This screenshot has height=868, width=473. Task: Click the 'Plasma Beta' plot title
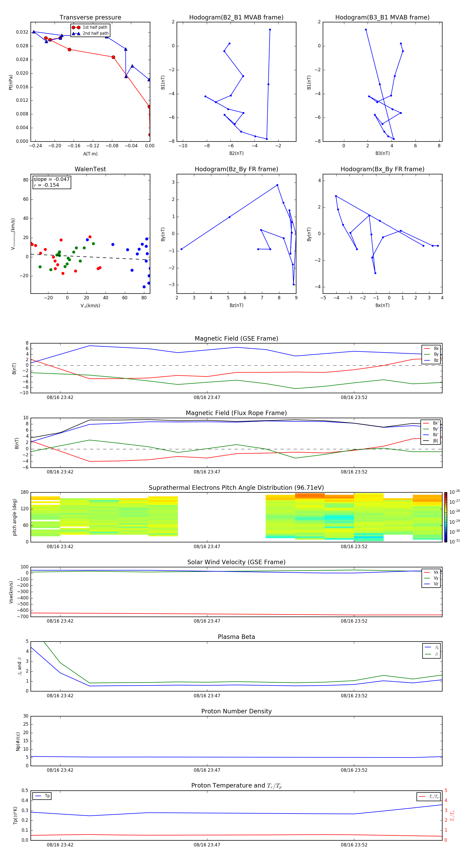click(236, 637)
